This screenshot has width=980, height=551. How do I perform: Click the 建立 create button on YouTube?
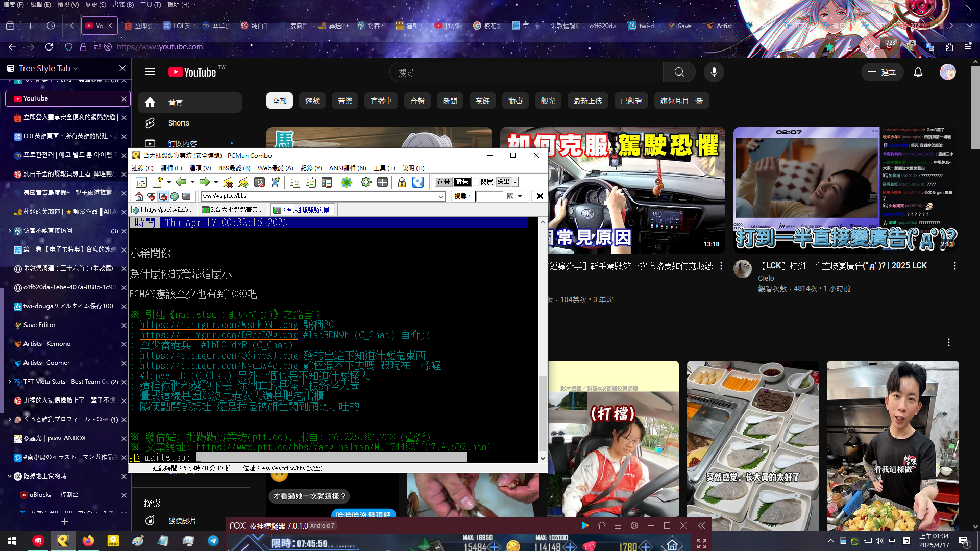coord(883,72)
